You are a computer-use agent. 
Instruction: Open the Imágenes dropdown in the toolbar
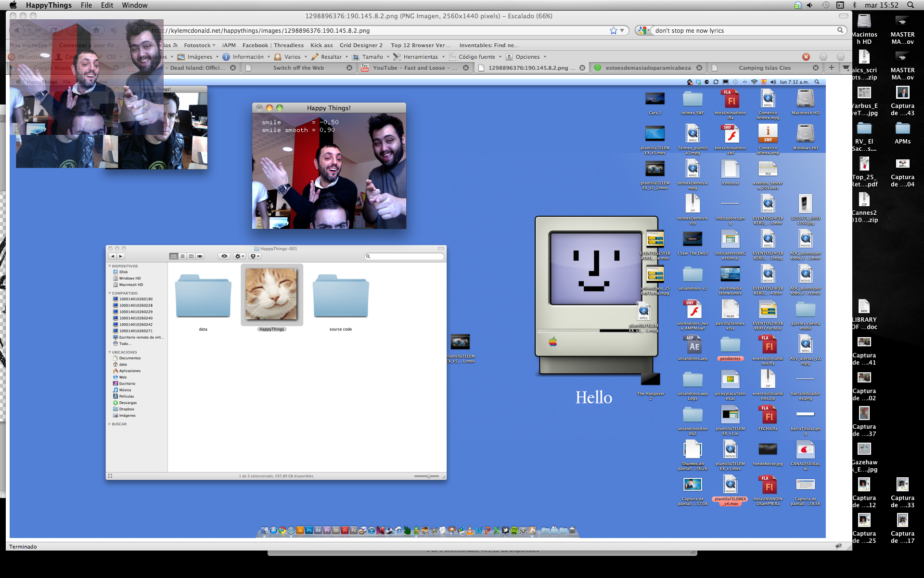[199, 57]
